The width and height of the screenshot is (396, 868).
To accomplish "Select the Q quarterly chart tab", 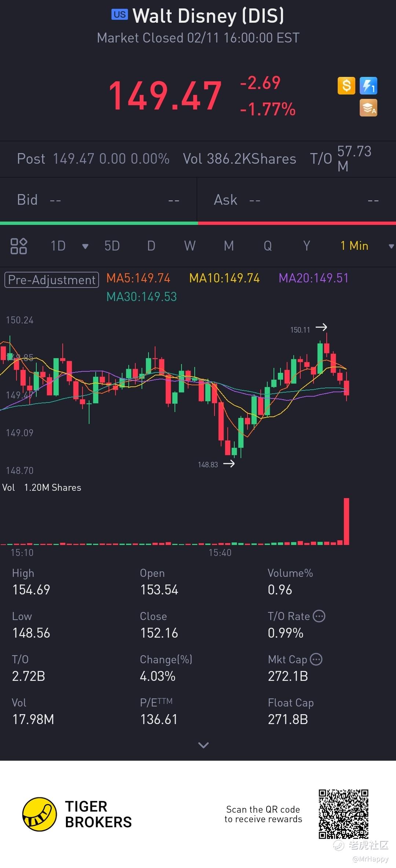I will point(268,246).
